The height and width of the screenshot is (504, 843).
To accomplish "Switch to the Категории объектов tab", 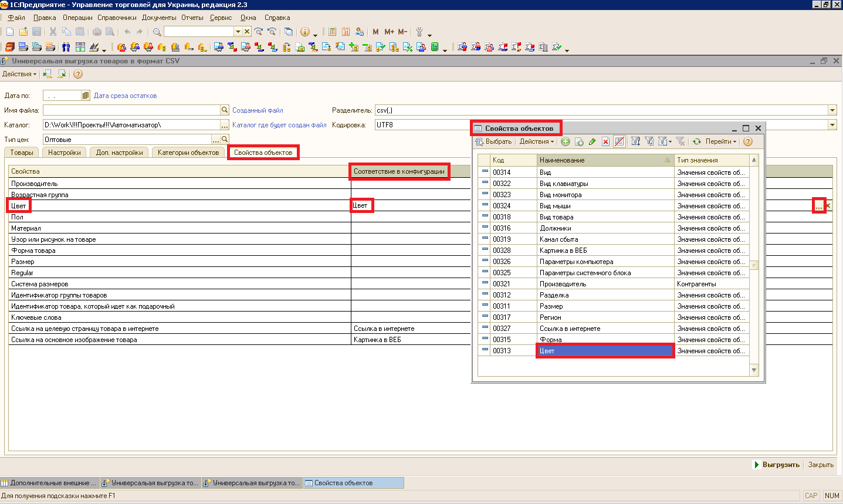I will 188,153.
